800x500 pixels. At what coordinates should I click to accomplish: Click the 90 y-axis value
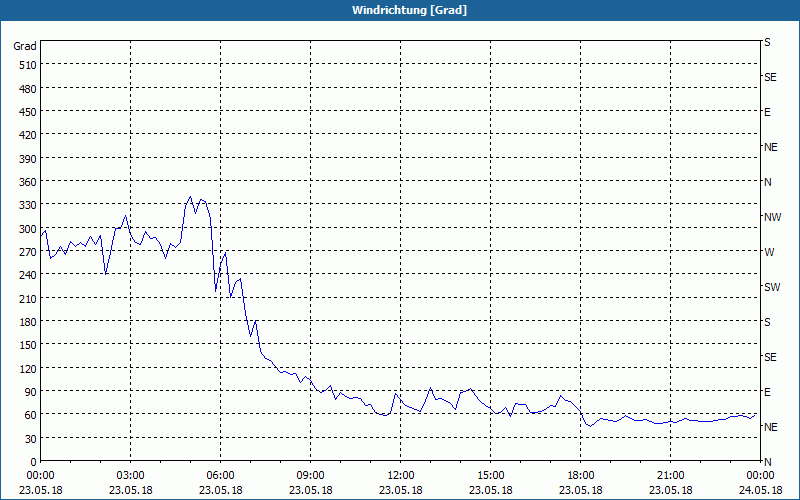point(31,392)
